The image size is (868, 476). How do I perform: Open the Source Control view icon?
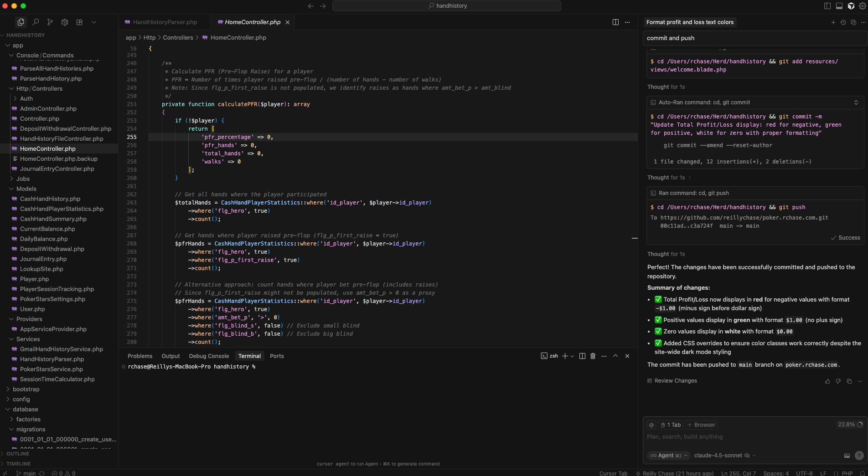coord(50,22)
